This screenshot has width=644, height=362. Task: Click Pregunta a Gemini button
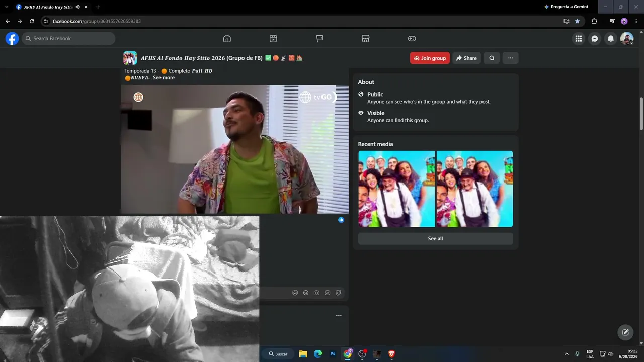[x=566, y=7]
